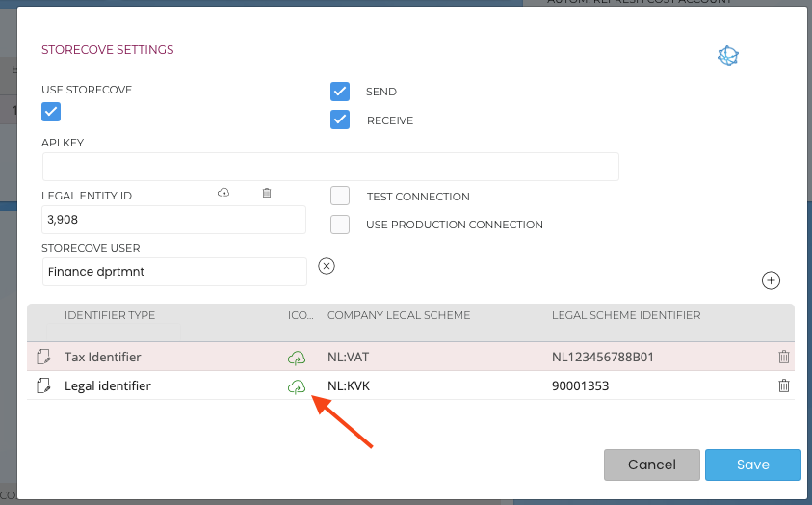Clear the Storecove User field
812x505 pixels.
pos(327,266)
